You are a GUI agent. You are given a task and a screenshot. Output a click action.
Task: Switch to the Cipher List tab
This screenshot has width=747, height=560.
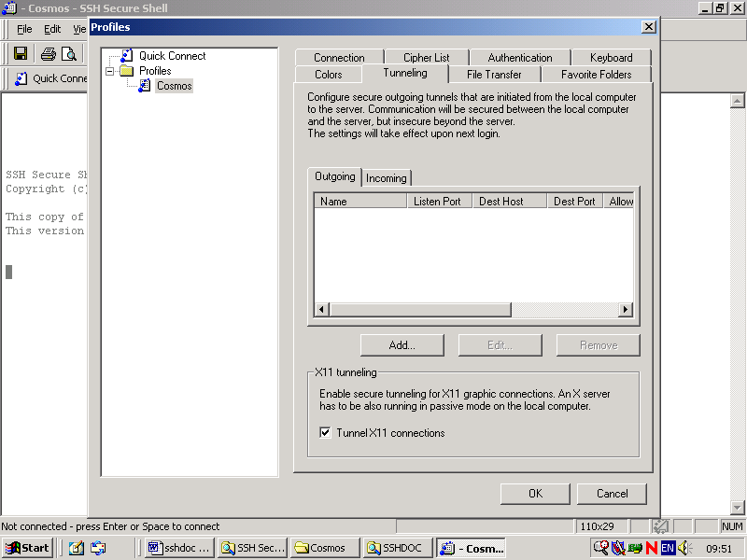(x=426, y=58)
